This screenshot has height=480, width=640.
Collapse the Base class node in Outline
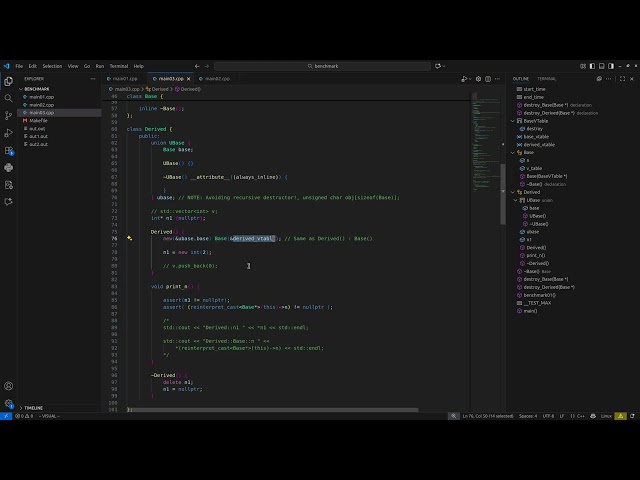[x=513, y=152]
